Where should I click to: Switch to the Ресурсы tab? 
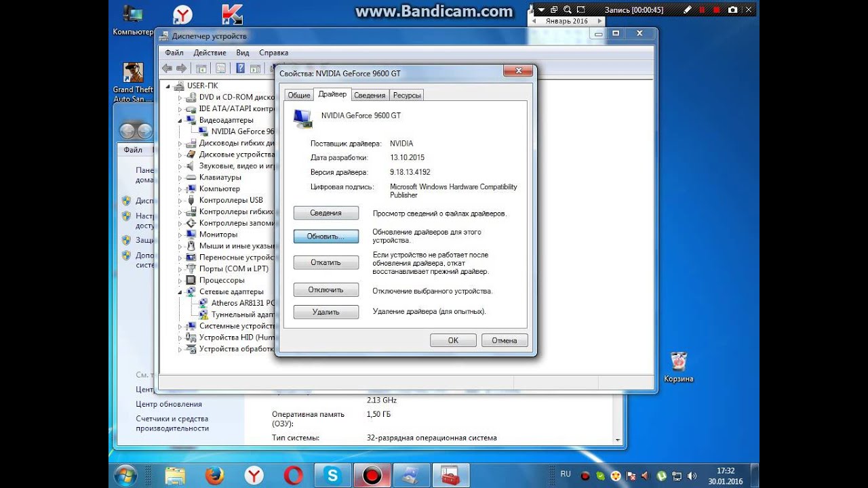407,96
